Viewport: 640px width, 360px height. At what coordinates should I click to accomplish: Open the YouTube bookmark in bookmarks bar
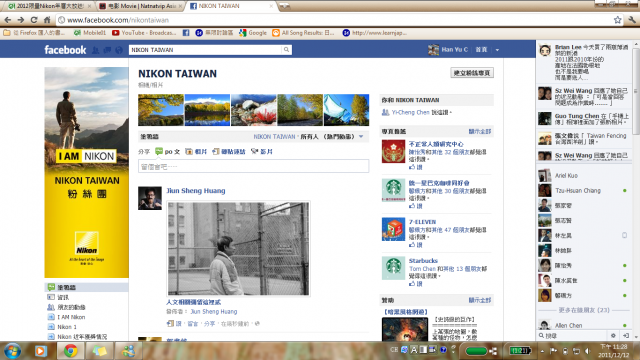click(x=144, y=33)
